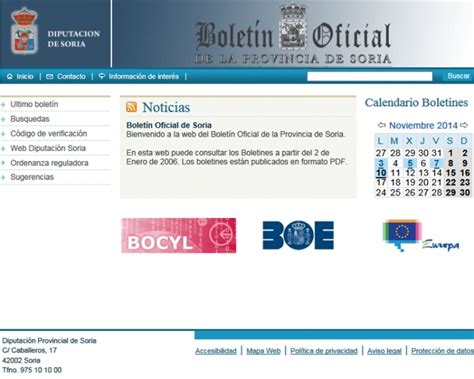Click day 29 in the last calendar row
Screen dimensions: 474x379
(x=450, y=193)
